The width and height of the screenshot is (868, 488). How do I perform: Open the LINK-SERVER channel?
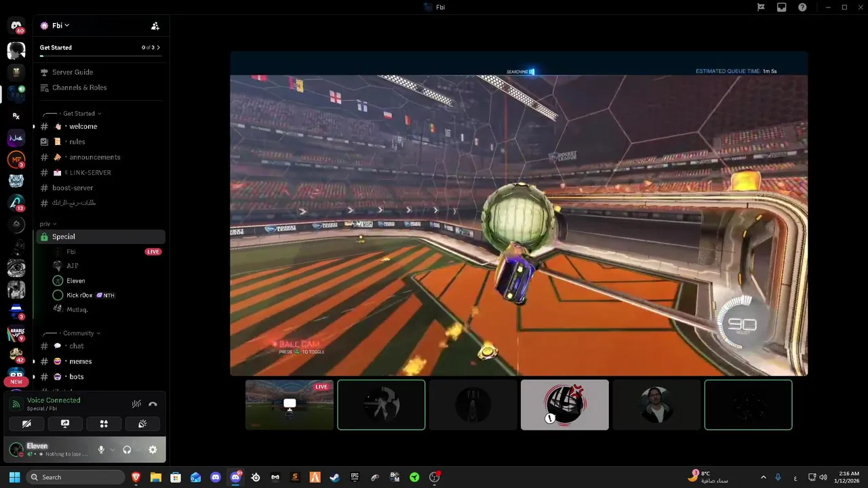pyautogui.click(x=100, y=173)
